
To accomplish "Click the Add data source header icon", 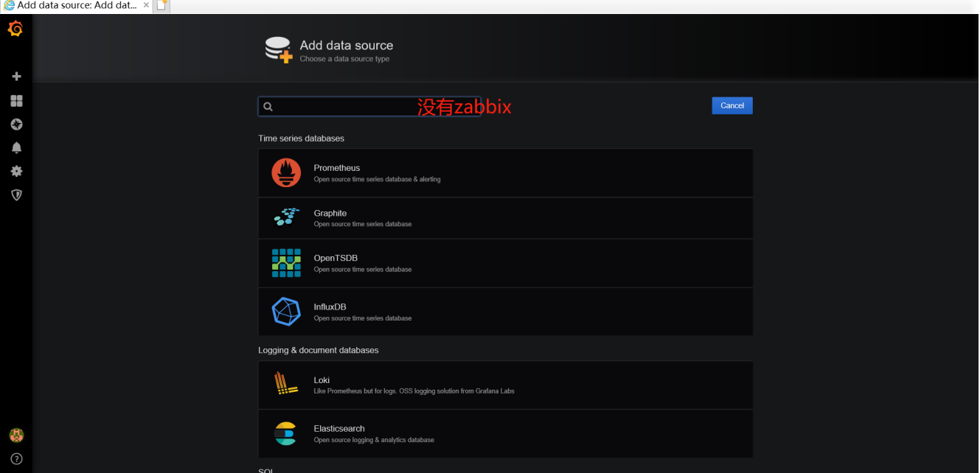I will click(279, 50).
